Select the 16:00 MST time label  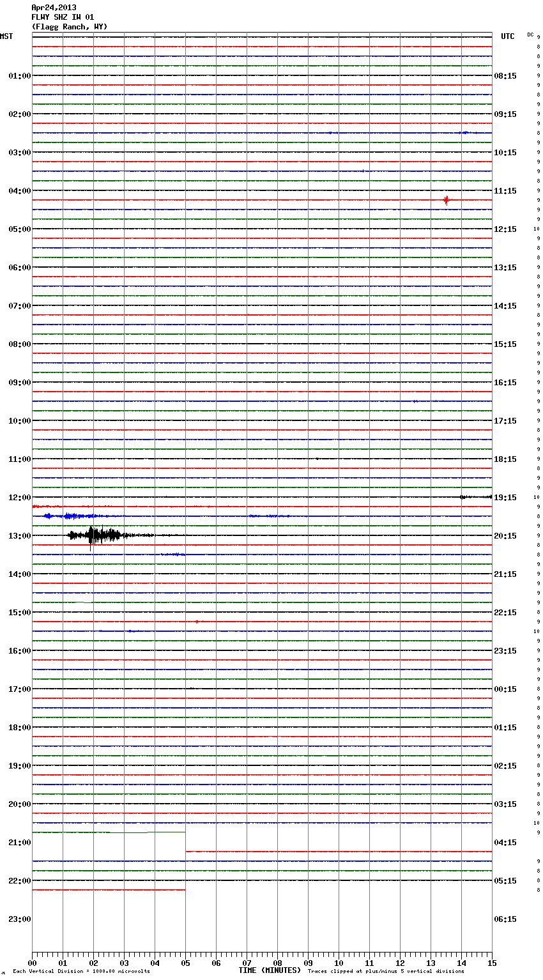coord(20,651)
